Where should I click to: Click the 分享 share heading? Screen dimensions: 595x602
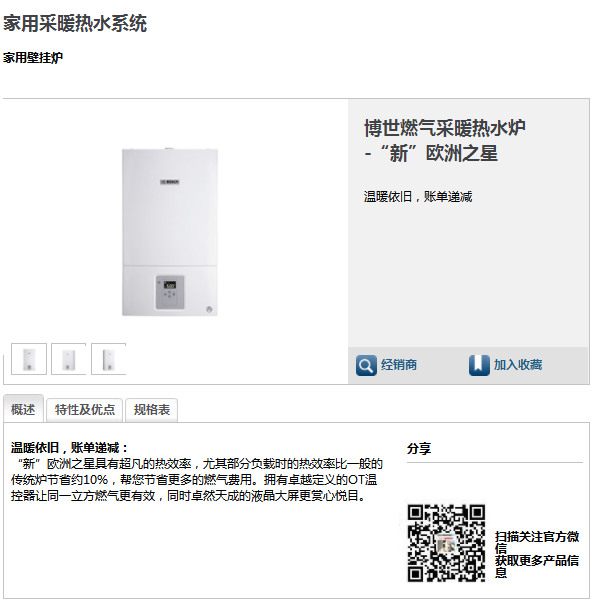click(x=419, y=448)
